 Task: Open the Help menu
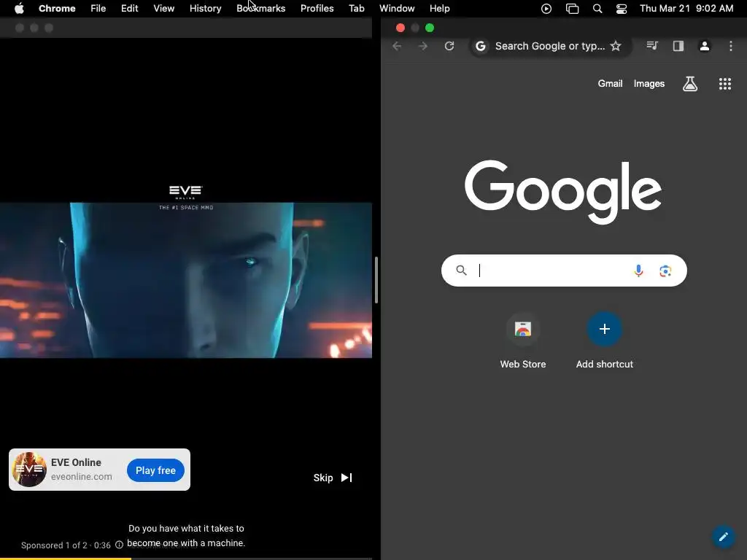[x=439, y=9]
